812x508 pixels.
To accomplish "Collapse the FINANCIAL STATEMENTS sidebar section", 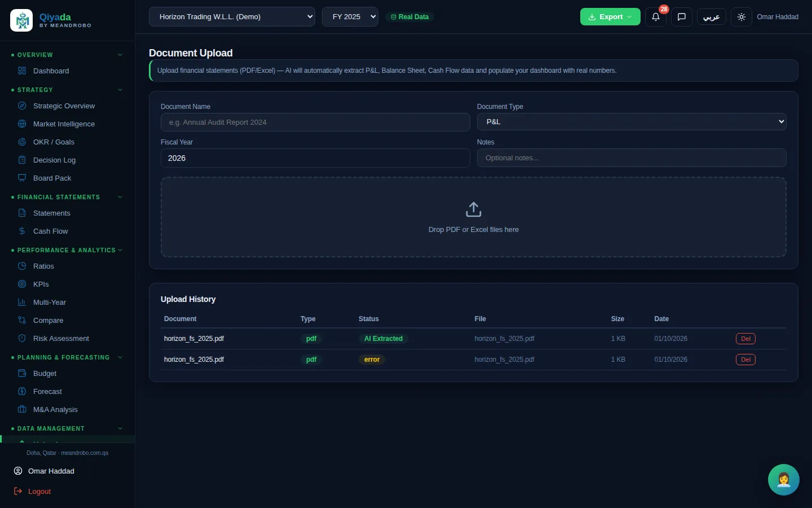I will 67,197.
